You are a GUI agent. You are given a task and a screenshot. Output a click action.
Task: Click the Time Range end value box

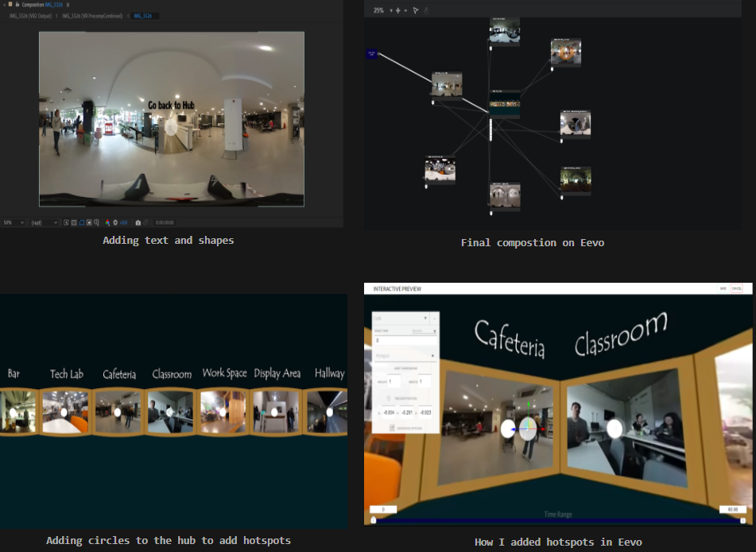click(x=732, y=509)
